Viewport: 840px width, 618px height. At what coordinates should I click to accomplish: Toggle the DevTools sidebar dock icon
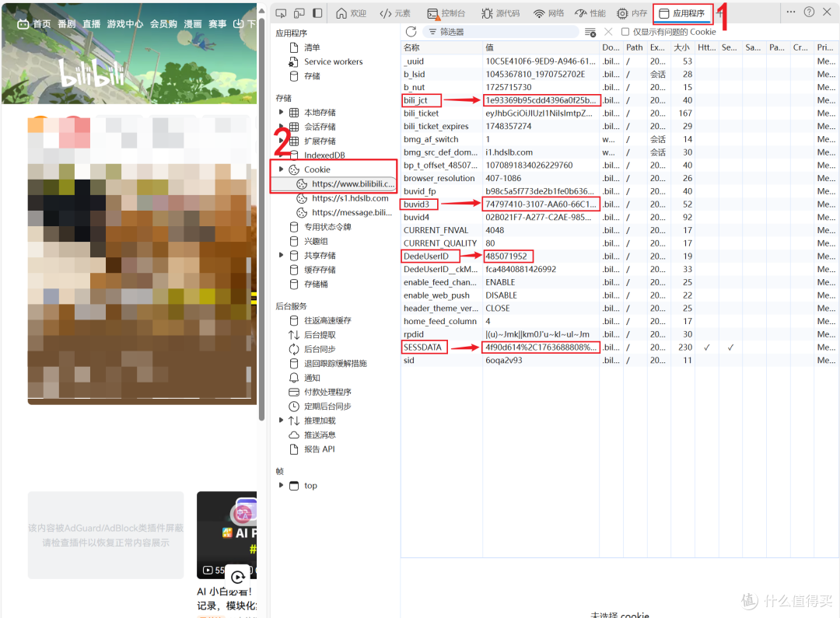pyautogui.click(x=317, y=13)
